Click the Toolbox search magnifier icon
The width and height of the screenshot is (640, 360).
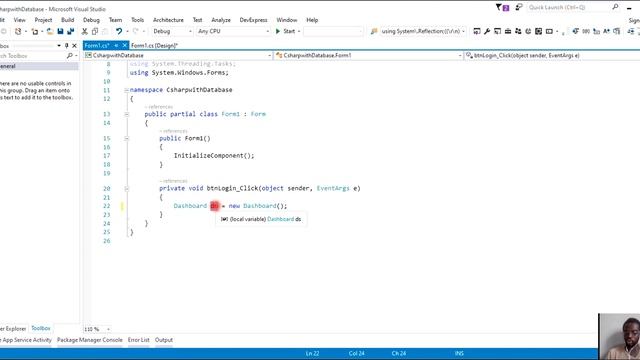point(69,56)
